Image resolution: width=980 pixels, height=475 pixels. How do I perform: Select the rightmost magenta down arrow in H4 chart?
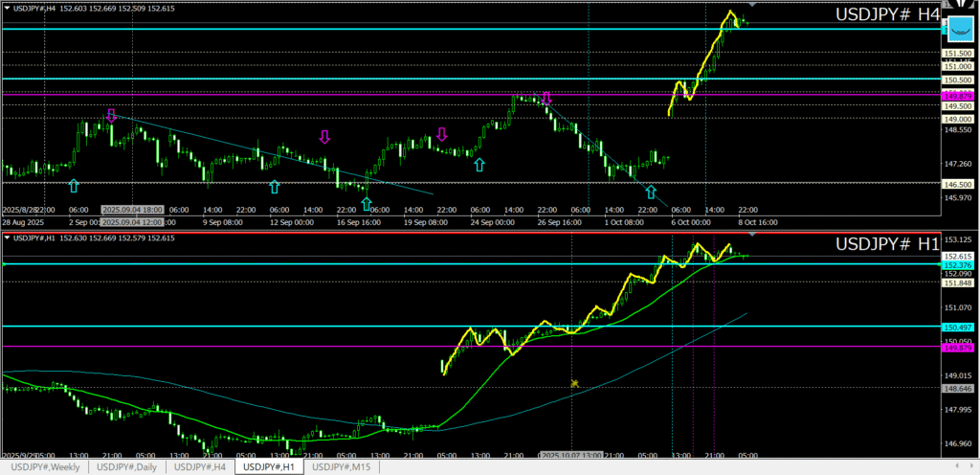click(x=546, y=99)
